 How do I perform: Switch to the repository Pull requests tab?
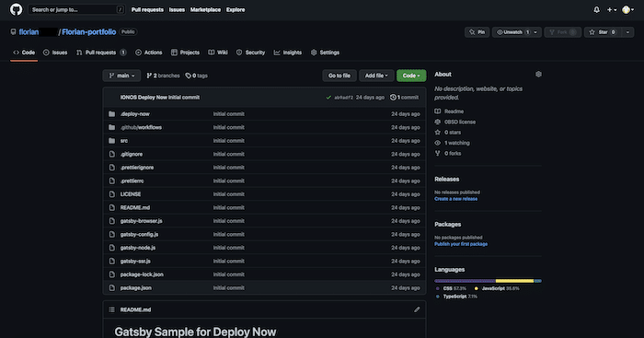coord(101,52)
